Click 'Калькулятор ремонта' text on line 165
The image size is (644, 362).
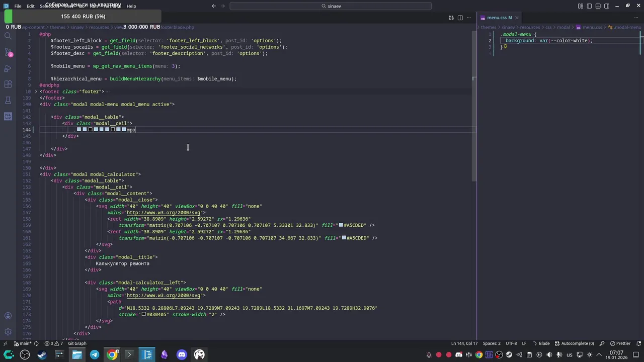click(x=123, y=263)
